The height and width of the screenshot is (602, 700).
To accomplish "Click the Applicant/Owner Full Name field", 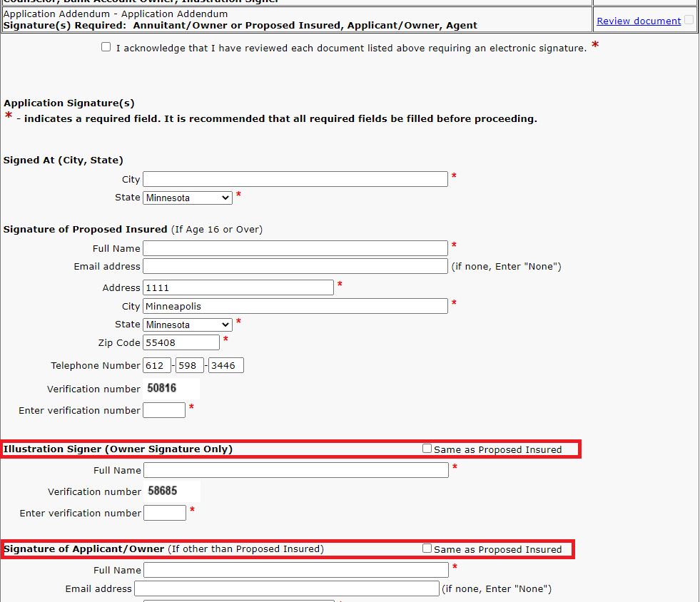I will [296, 570].
